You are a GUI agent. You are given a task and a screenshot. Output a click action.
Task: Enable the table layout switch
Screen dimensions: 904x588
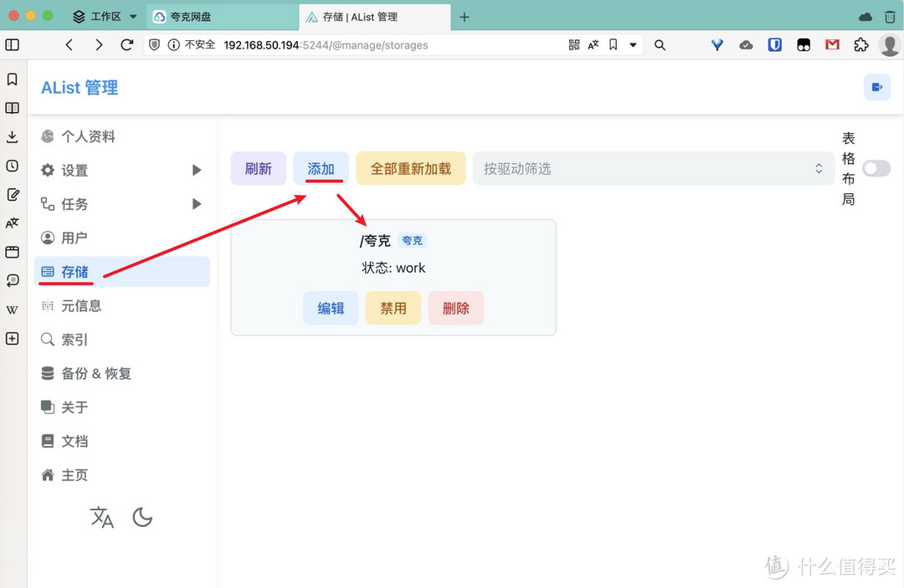point(876,169)
